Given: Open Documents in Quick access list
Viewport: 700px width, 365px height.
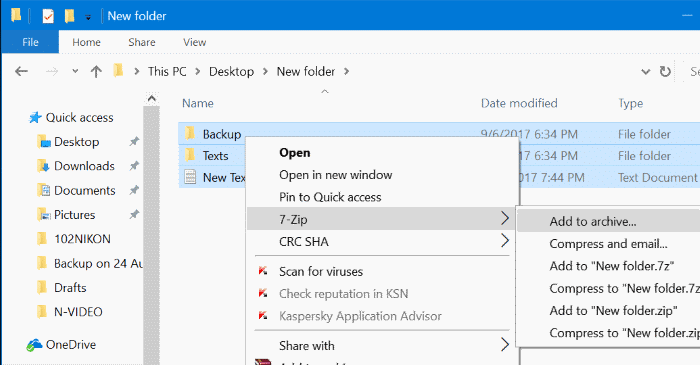Looking at the screenshot, I should point(85,191).
